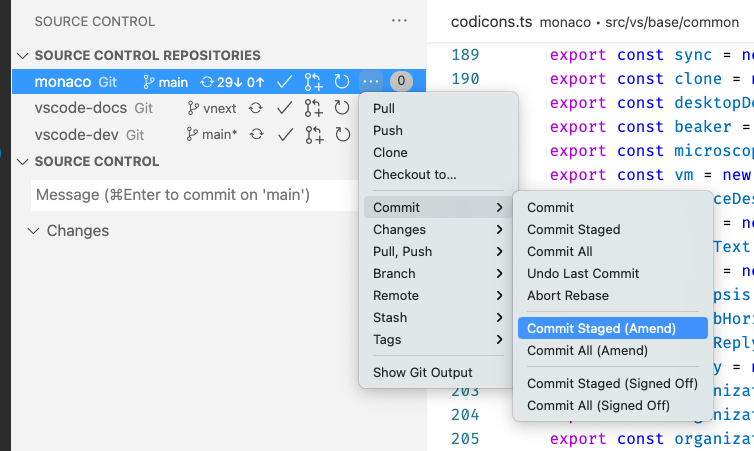Refresh the vscode-dev repository
The width and height of the screenshot is (754, 451).
[x=343, y=135]
